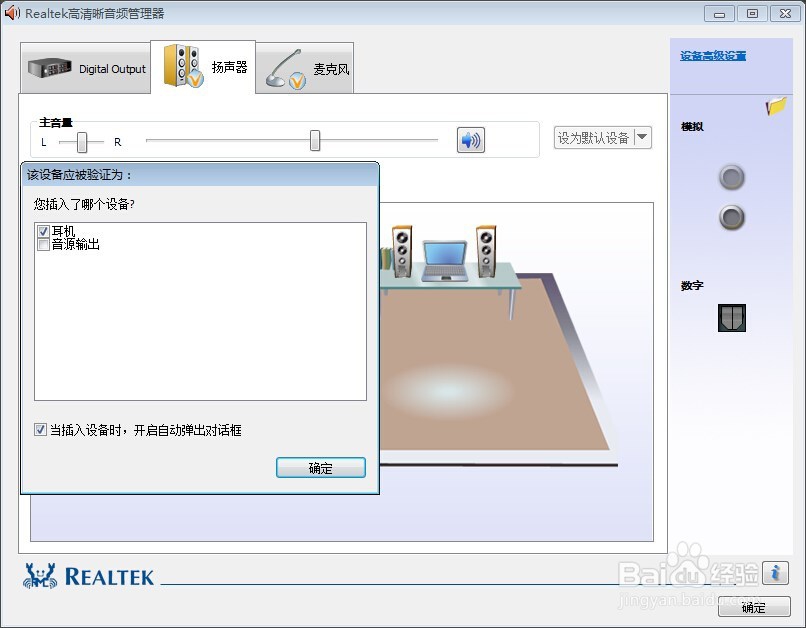Minimize the Realtek audio manager window
This screenshot has height=628, width=806.
coord(719,14)
